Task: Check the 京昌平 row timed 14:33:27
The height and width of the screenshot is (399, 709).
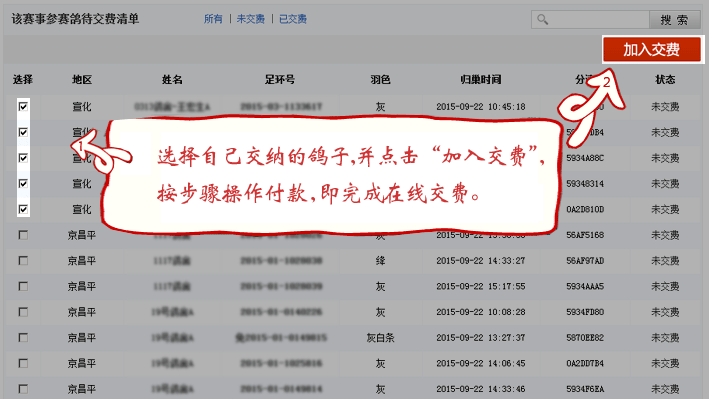Action: 23,261
